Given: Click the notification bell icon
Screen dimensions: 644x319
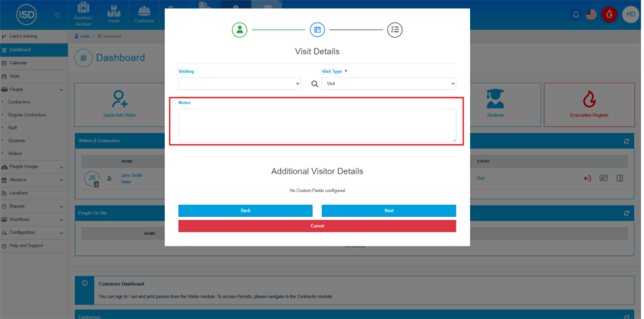Looking at the screenshot, I should coord(576,14).
